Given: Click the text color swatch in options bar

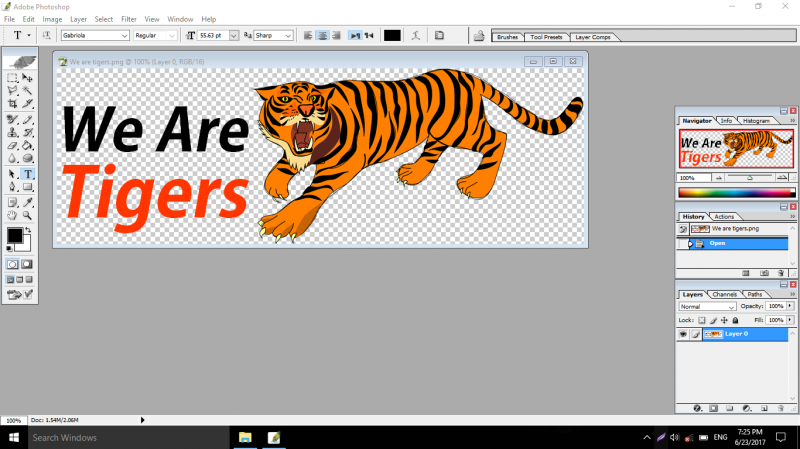Looking at the screenshot, I should point(392,35).
